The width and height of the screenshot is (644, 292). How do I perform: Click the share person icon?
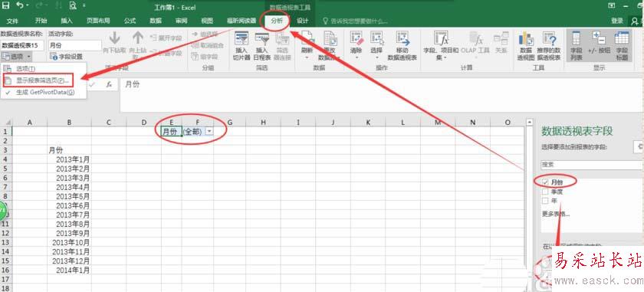click(x=636, y=21)
